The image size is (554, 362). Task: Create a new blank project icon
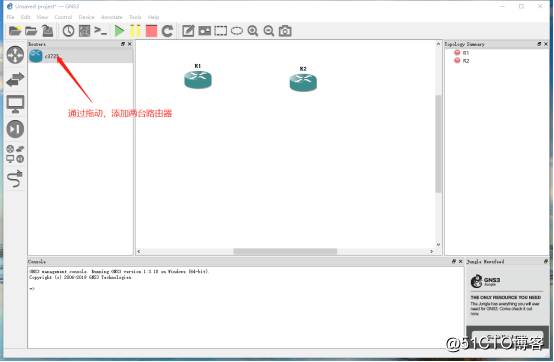[15, 31]
